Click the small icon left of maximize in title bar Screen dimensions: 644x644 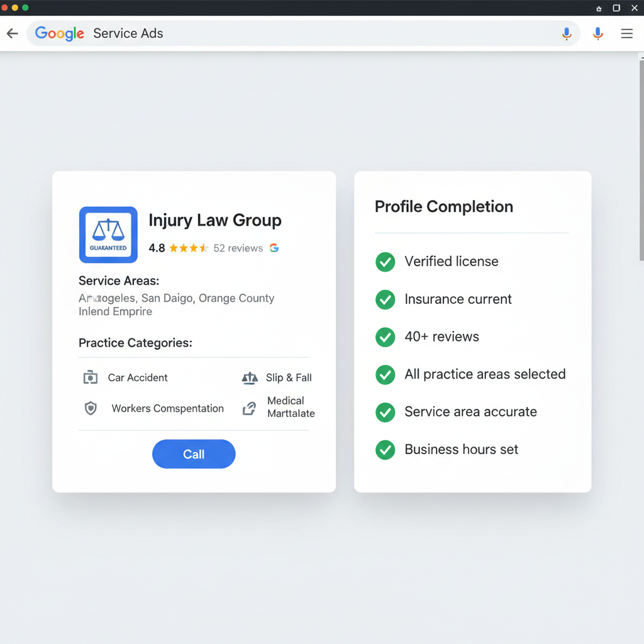pos(599,8)
